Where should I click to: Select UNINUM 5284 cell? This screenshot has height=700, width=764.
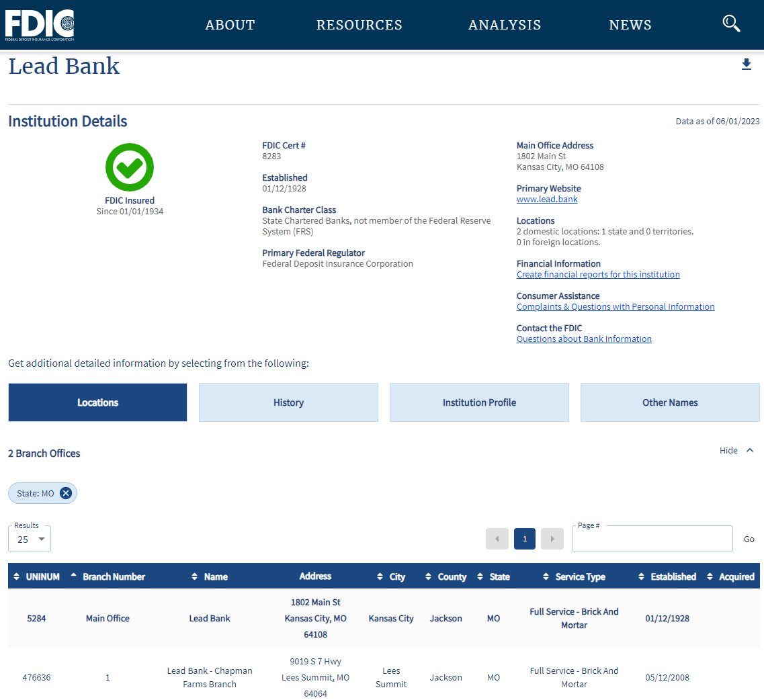click(x=36, y=618)
